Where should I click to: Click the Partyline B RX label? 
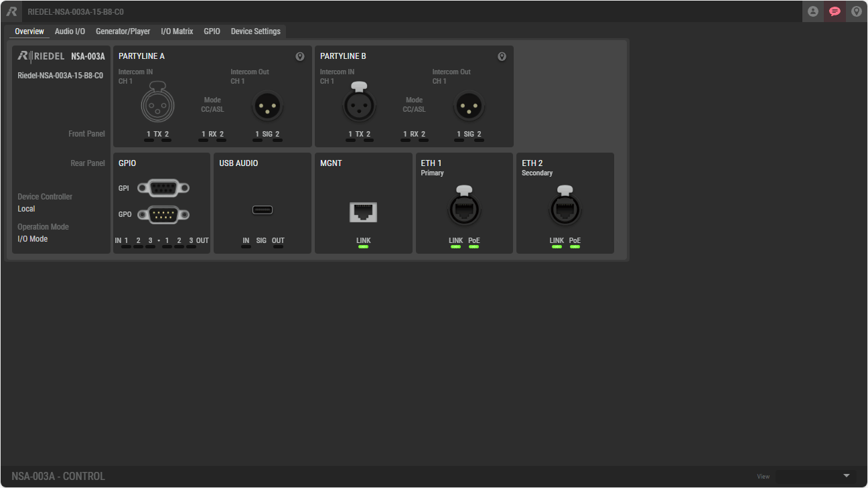pyautogui.click(x=414, y=135)
